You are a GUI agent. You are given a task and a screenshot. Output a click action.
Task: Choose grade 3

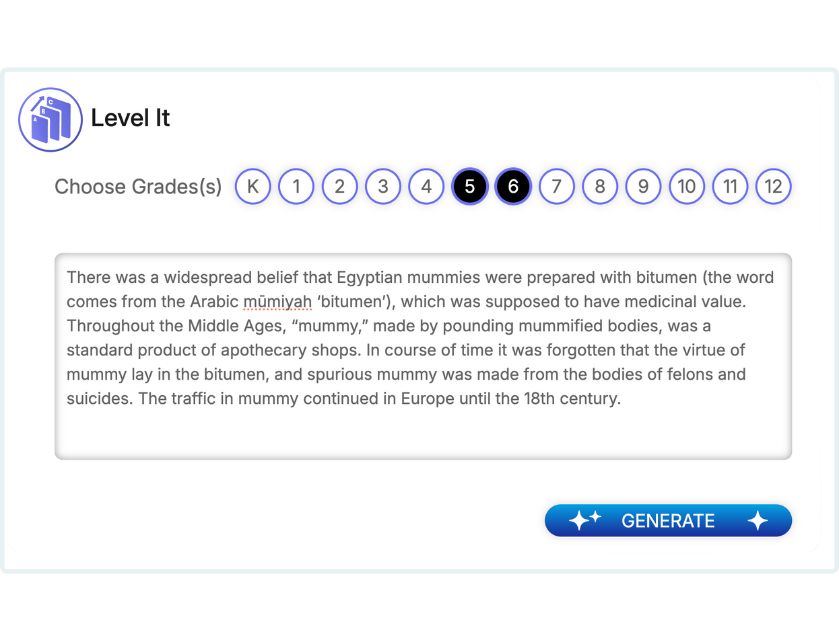[x=383, y=186]
